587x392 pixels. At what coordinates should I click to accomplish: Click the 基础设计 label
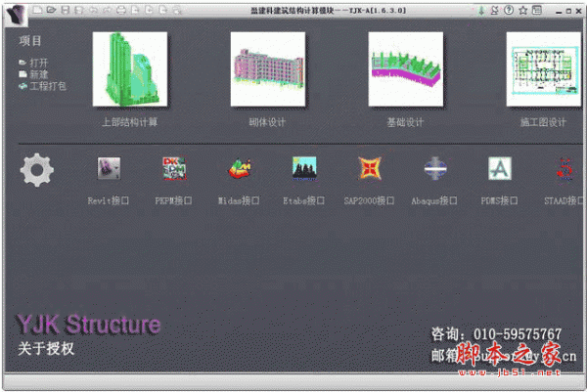coord(405,122)
